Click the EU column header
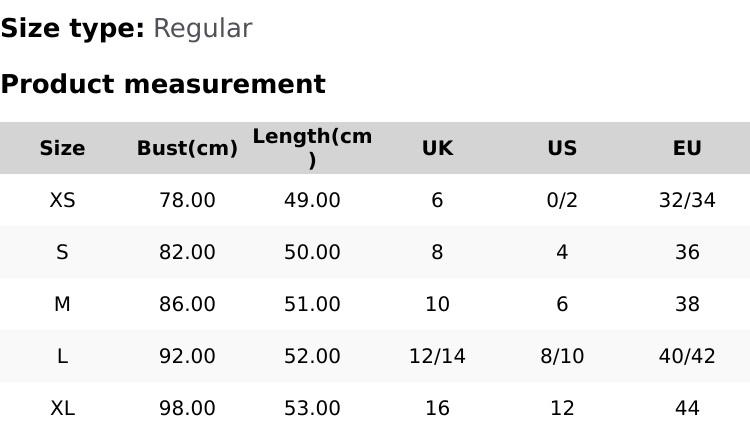The width and height of the screenshot is (750, 434). (687, 148)
